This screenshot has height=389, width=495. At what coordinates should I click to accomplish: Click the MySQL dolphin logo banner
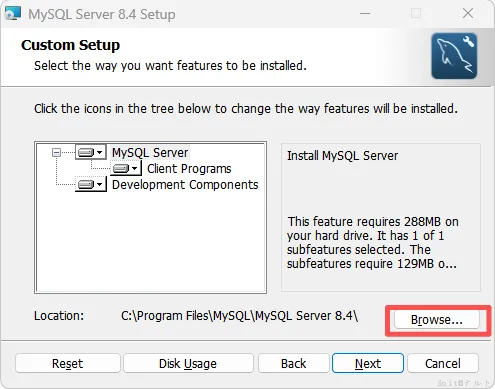[x=454, y=56]
